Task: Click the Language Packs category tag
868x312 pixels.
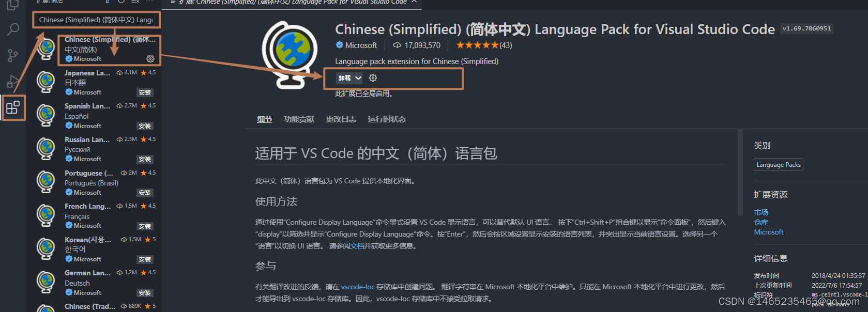Action: point(778,165)
